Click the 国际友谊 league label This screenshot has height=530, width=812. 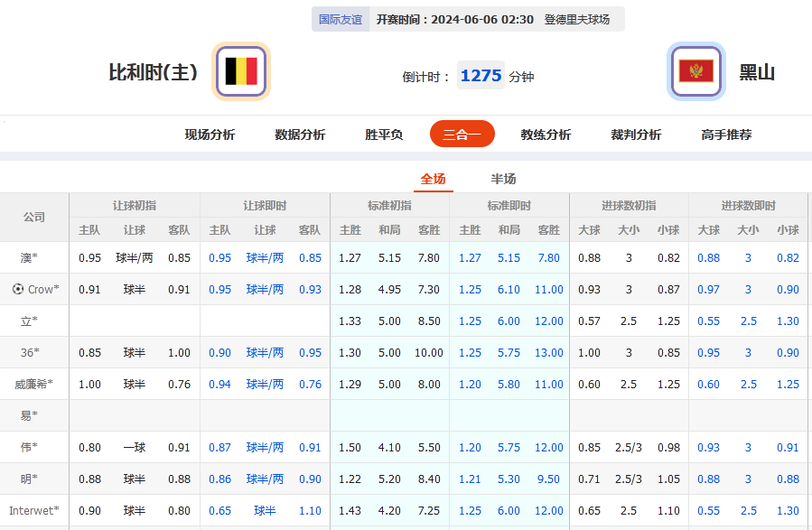(341, 18)
